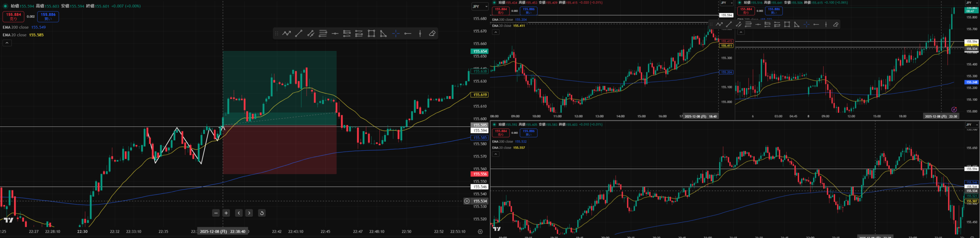Image resolution: width=980 pixels, height=238 pixels.
Task: Select the vertical line tool
Action: tap(420, 34)
